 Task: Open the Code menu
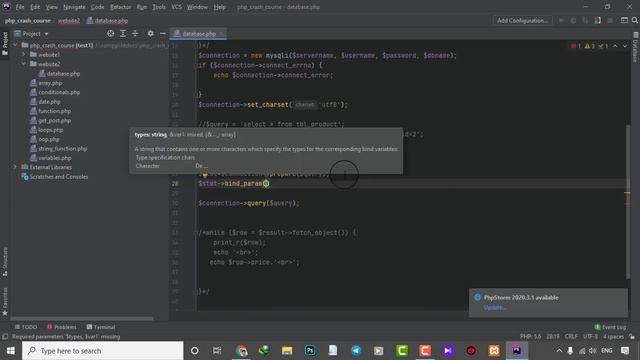click(x=97, y=7)
